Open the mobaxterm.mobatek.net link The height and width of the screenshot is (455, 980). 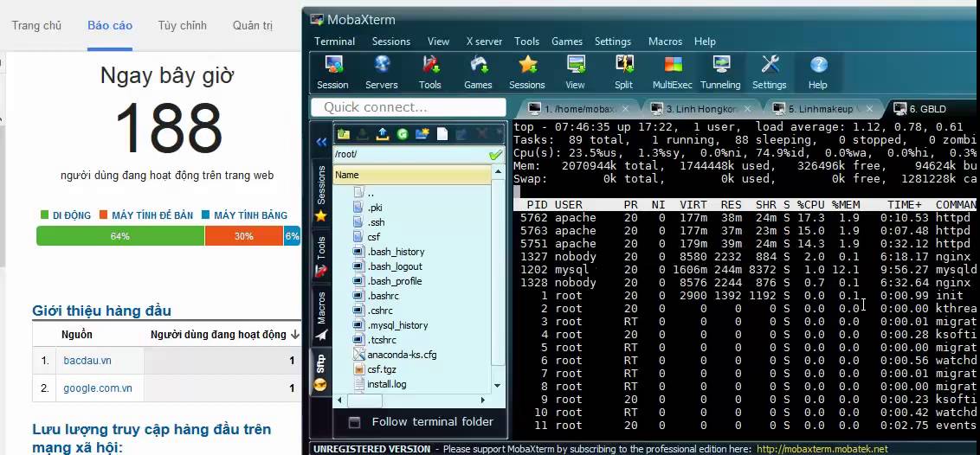822,449
